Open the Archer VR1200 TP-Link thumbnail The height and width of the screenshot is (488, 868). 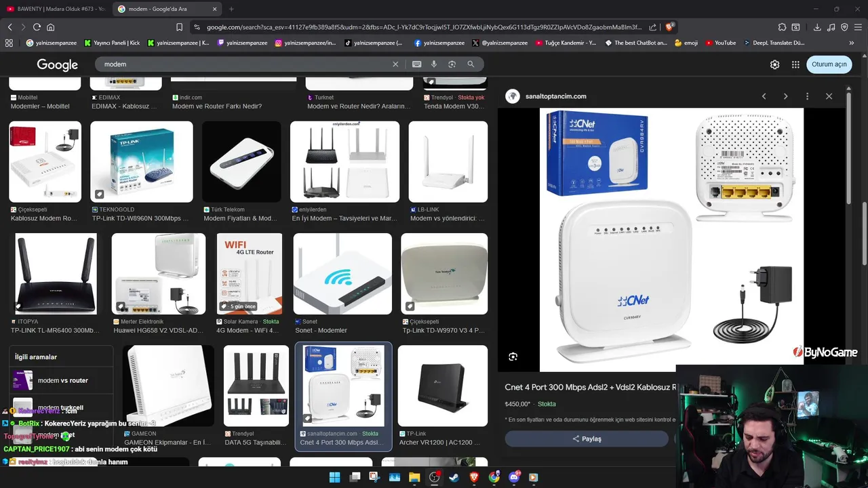click(443, 386)
